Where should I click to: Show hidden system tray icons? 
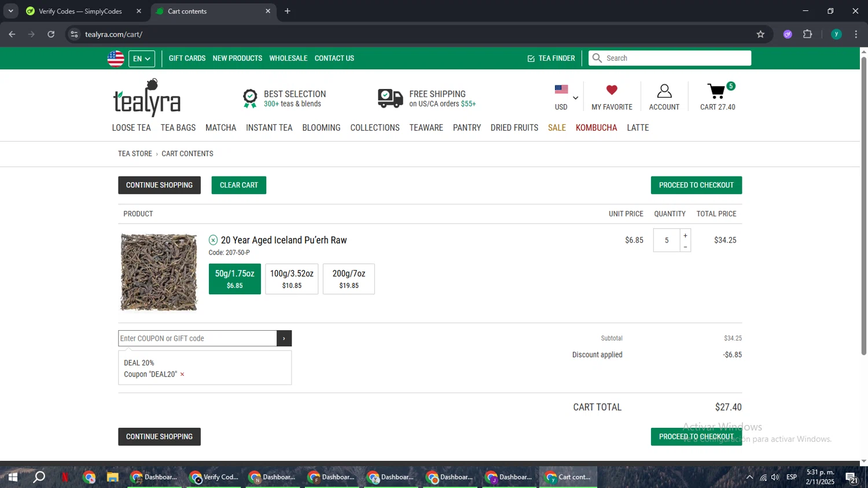[749, 477]
